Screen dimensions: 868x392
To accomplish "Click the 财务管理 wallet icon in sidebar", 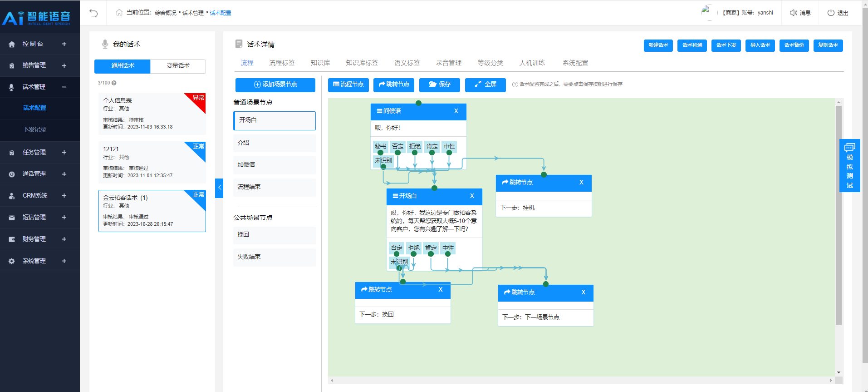I will (x=12, y=239).
